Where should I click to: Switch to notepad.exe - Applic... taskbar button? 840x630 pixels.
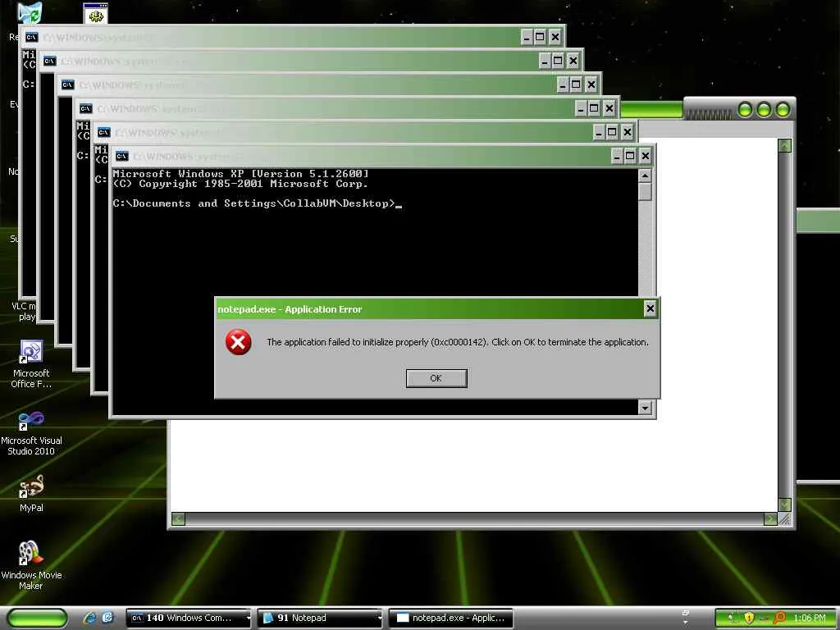[451, 619]
